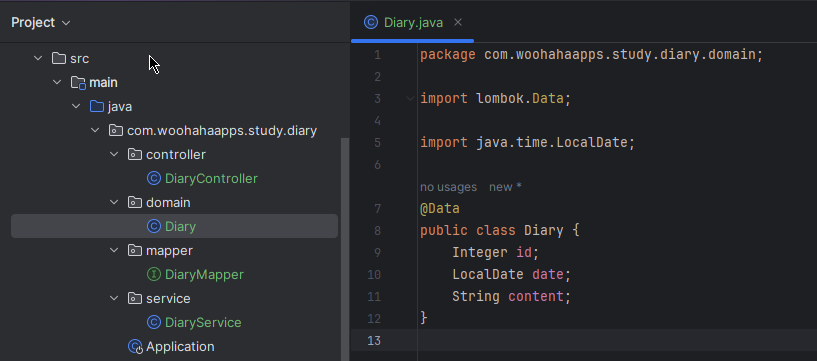817x361 pixels.
Task: Click the 'id' field name
Action: coord(524,252)
